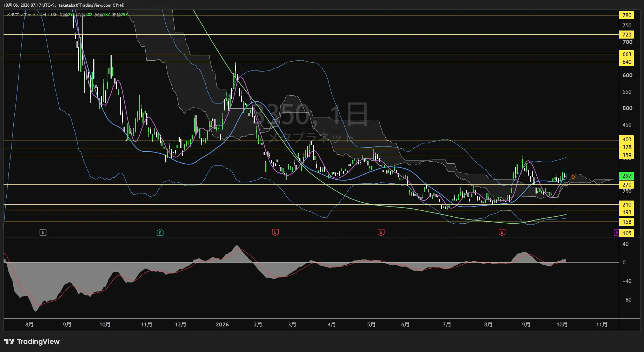The image size is (644, 352).
Task: Select the yellow price label 210
Action: point(626,205)
